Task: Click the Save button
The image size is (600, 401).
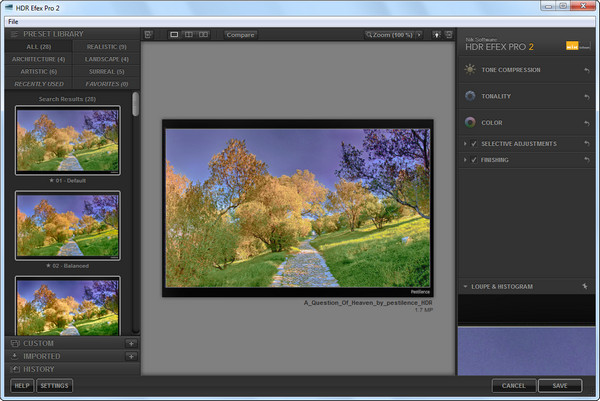Action: (x=559, y=385)
